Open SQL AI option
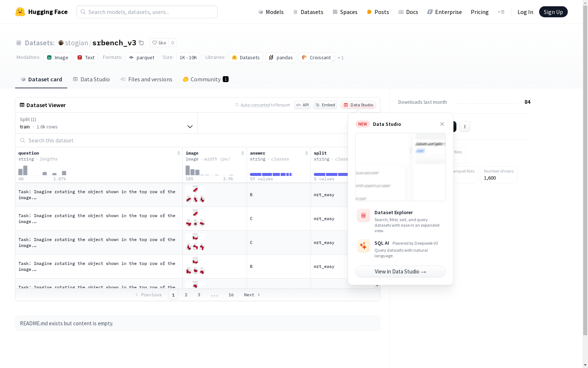This screenshot has width=588, height=368. coord(401,249)
